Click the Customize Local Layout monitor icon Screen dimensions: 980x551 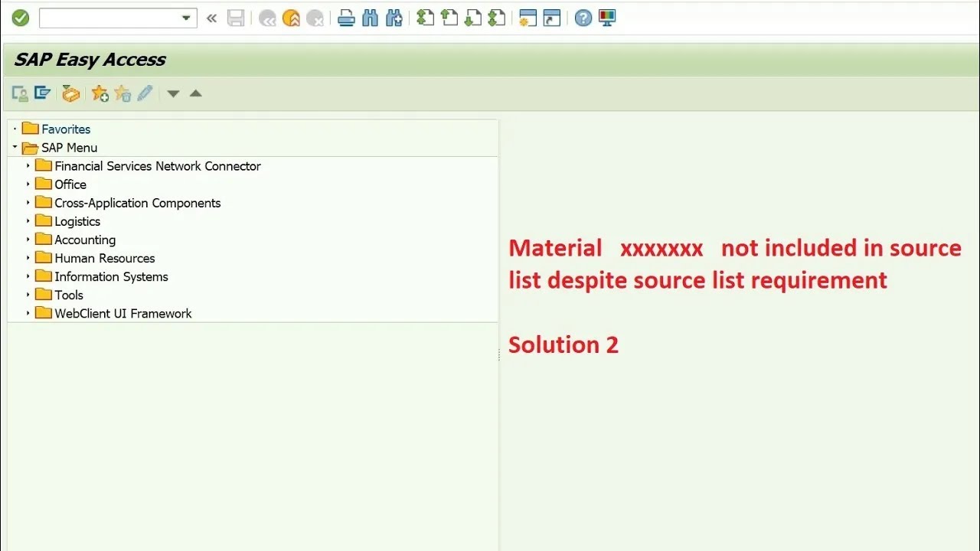coord(607,18)
